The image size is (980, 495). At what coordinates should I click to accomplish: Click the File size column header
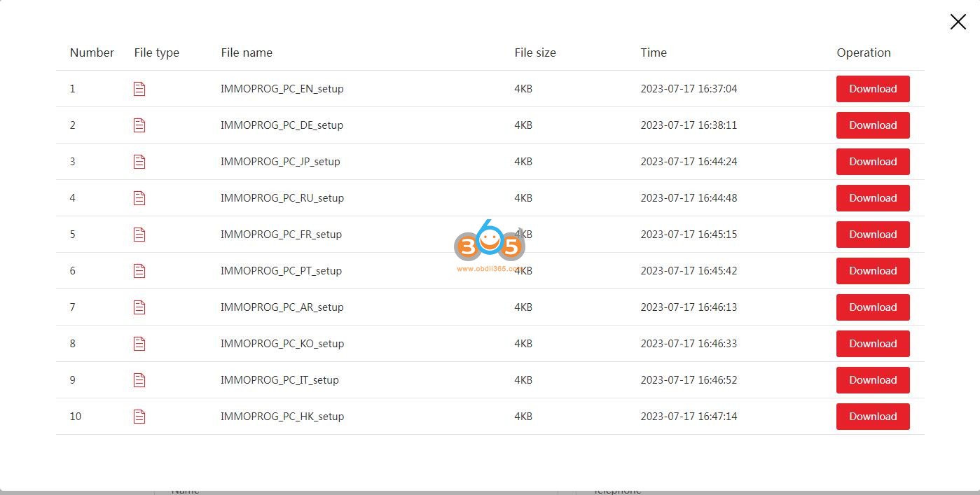click(535, 53)
